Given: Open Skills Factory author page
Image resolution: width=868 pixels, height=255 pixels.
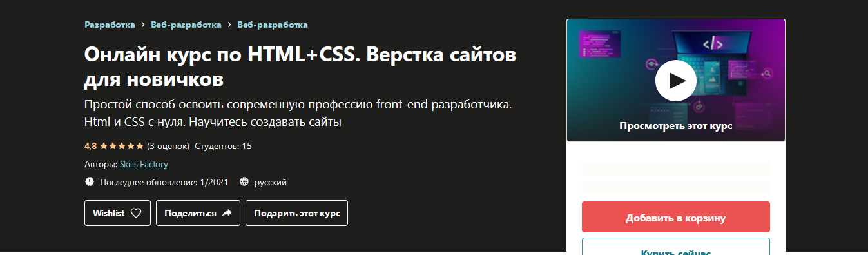Looking at the screenshot, I should [x=144, y=164].
